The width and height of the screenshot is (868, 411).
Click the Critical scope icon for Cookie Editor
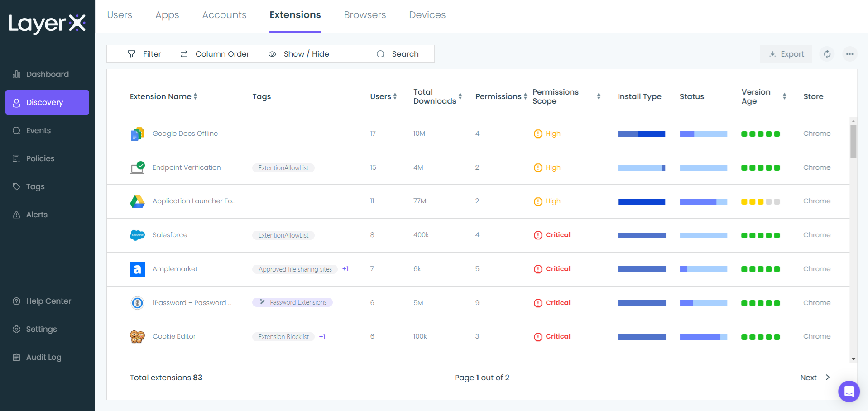pos(538,337)
